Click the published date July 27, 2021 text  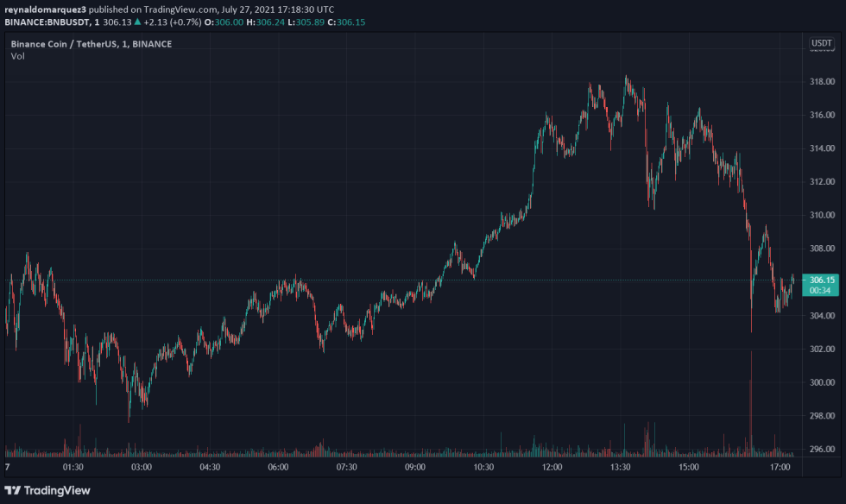coord(249,9)
